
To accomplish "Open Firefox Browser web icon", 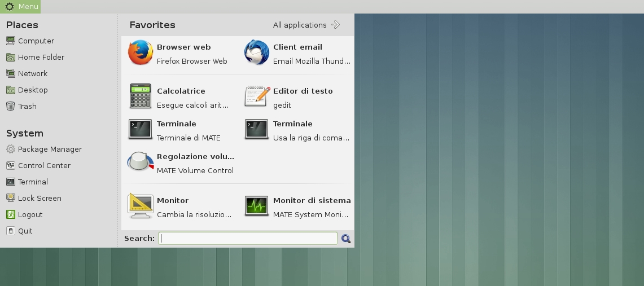I will point(141,52).
